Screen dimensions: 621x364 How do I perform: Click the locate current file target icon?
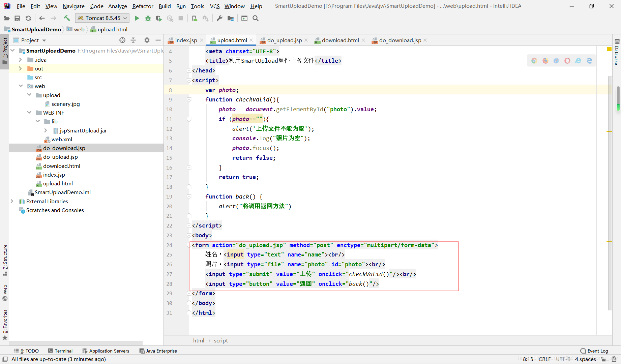pos(122,40)
